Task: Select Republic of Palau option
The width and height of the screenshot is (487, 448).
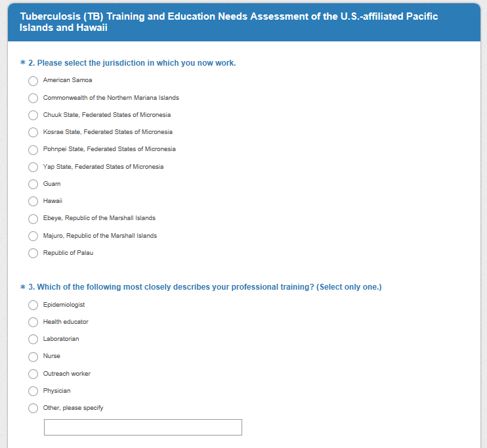Action: 33,254
